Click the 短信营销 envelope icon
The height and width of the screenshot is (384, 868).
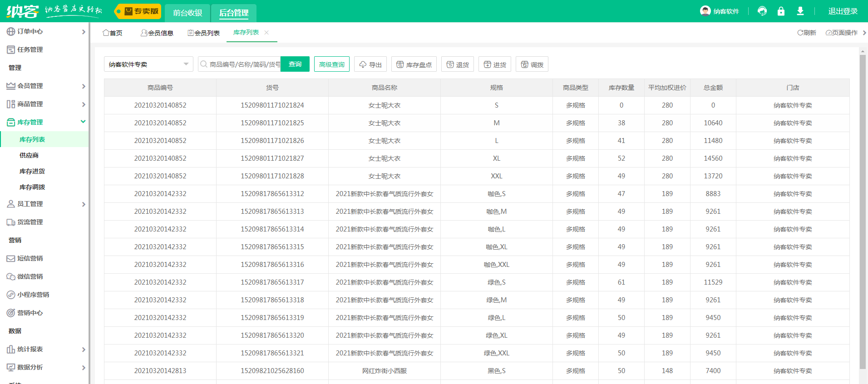11,258
